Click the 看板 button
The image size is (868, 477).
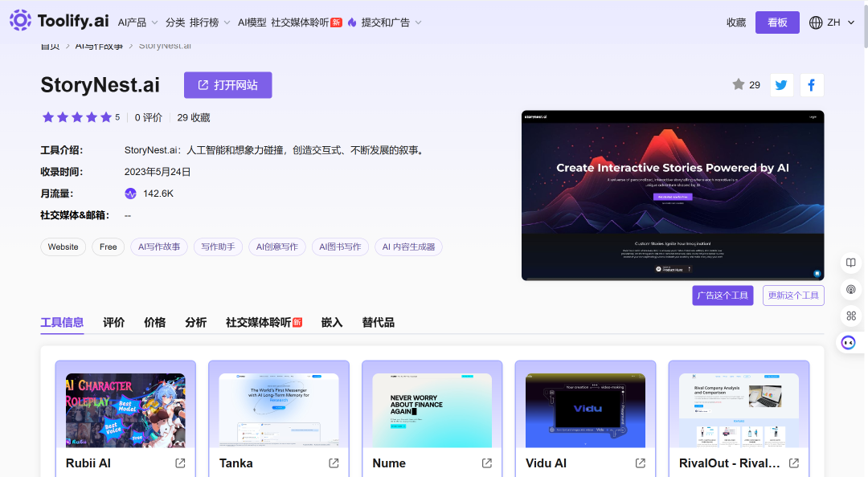coord(777,22)
